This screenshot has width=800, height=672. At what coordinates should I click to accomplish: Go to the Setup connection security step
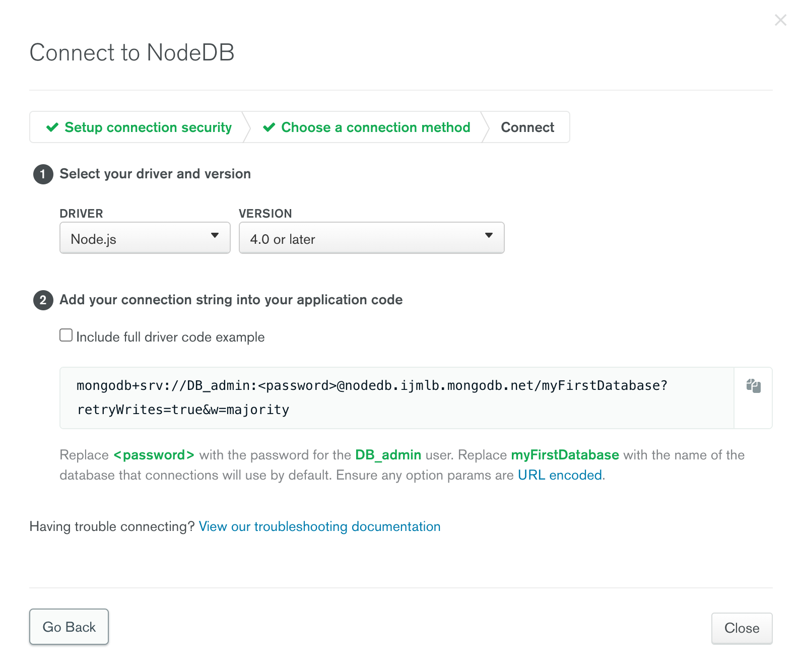point(139,127)
